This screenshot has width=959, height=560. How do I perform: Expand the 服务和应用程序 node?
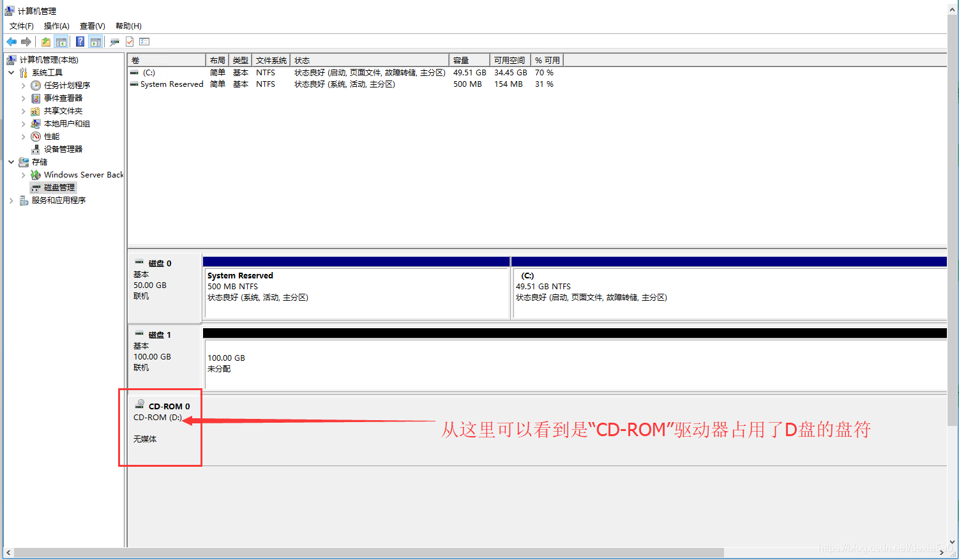[x=11, y=200]
